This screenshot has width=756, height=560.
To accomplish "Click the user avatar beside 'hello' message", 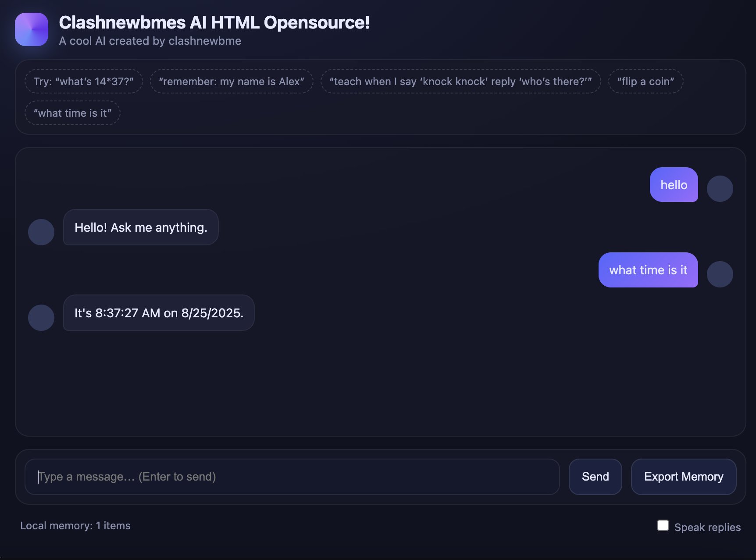I will point(720,189).
